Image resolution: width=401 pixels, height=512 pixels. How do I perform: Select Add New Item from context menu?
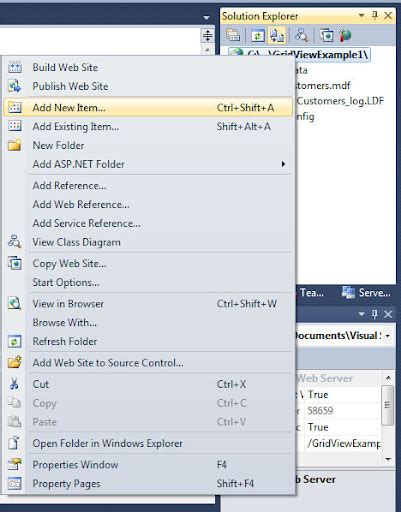click(148, 107)
